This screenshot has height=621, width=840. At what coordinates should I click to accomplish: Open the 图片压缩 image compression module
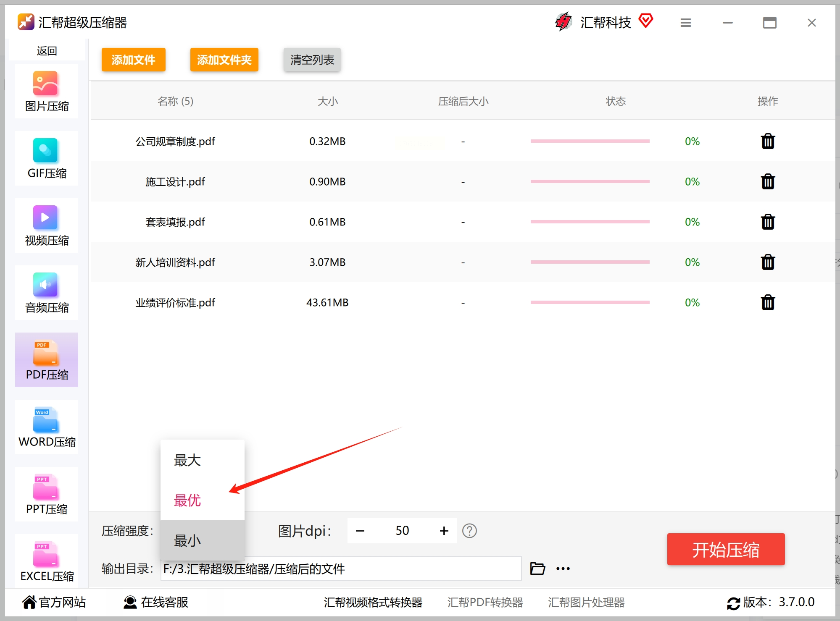click(47, 92)
